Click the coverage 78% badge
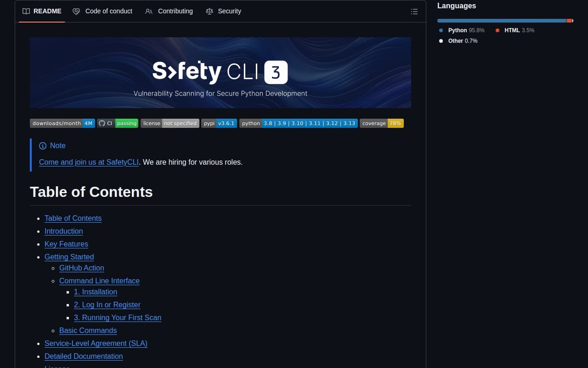This screenshot has width=588, height=368. [382, 123]
